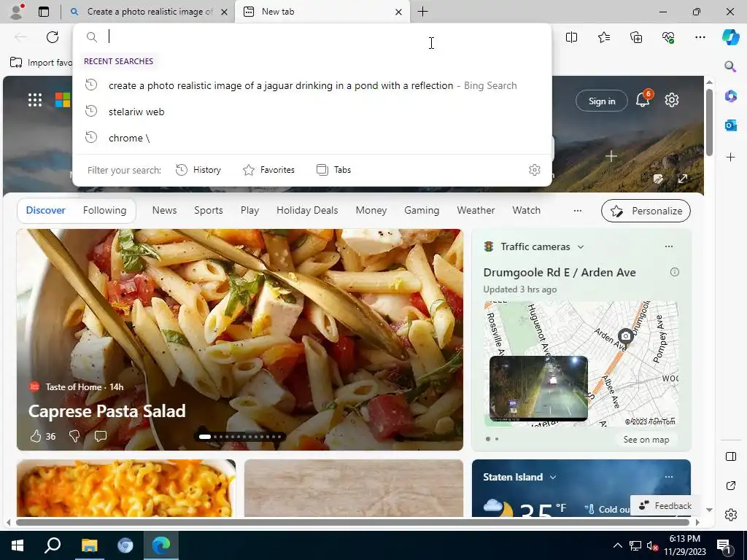The width and height of the screenshot is (747, 560).
Task: Click See on map link
Action: 646,440
